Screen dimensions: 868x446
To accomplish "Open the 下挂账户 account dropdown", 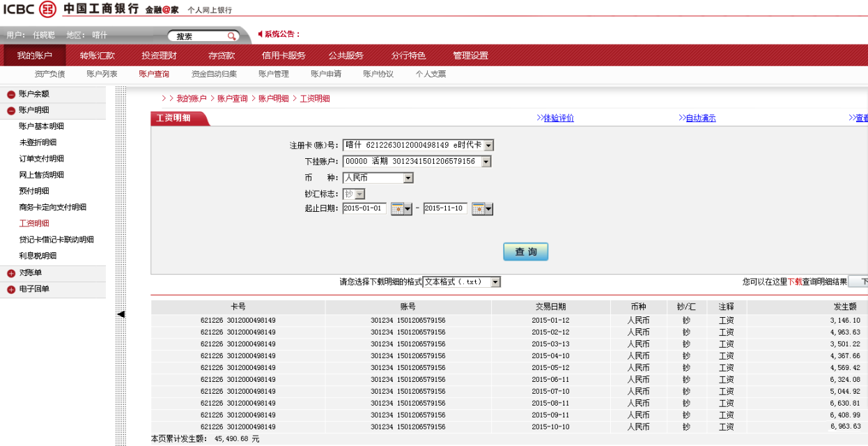I will 486,162.
